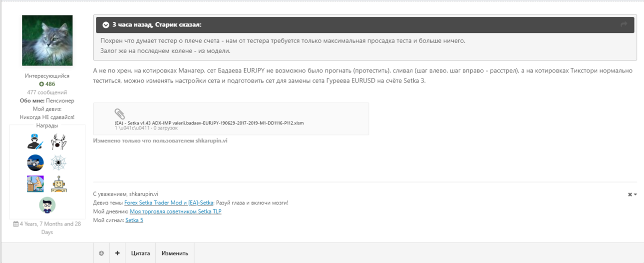
Task: Open the spider web award badge
Action: click(x=59, y=163)
